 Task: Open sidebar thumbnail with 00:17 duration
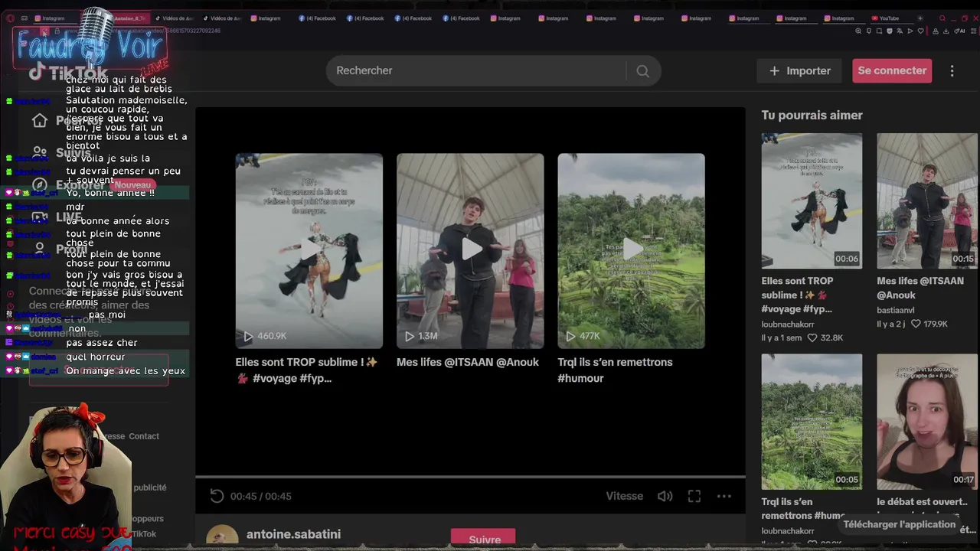pyautogui.click(x=927, y=422)
